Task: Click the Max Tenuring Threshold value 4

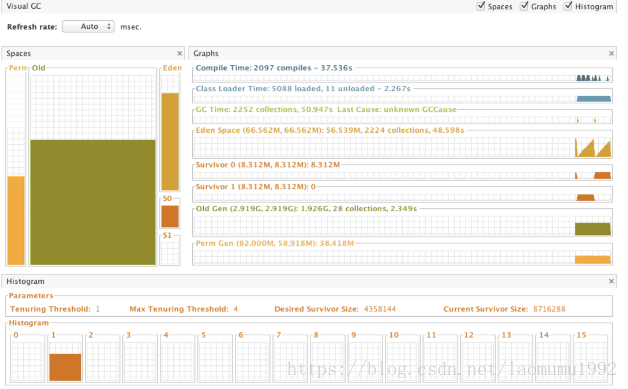Action: click(x=236, y=309)
